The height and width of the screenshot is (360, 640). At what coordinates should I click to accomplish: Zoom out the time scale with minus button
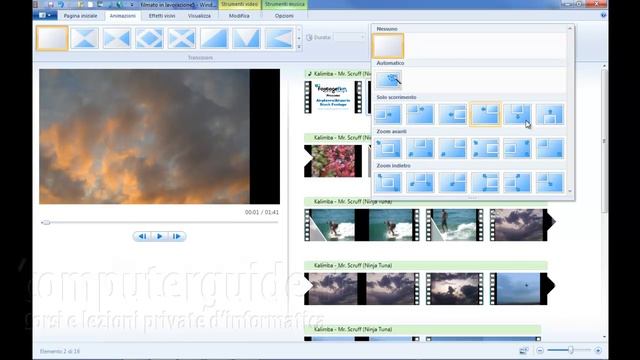pos(540,350)
